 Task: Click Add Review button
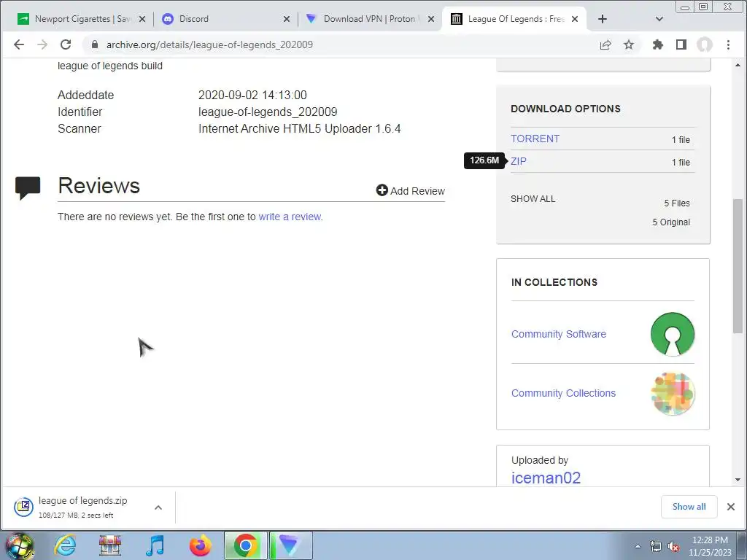pos(410,190)
